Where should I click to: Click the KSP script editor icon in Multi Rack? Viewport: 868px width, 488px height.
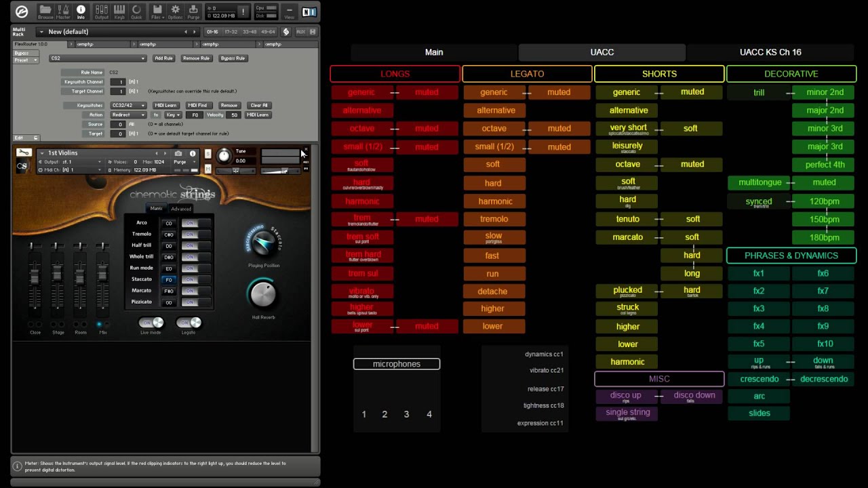click(286, 32)
